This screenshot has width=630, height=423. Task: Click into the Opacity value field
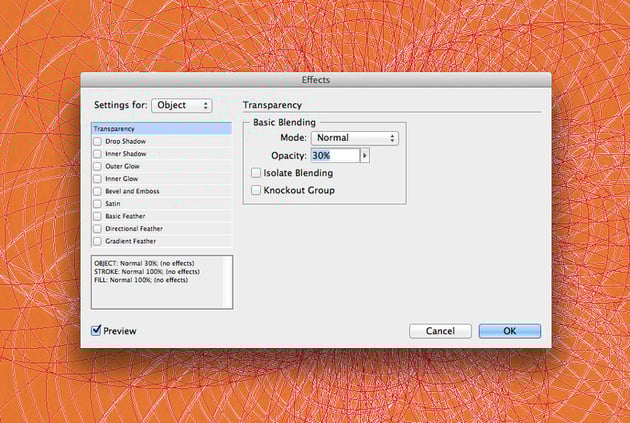pyautogui.click(x=335, y=155)
